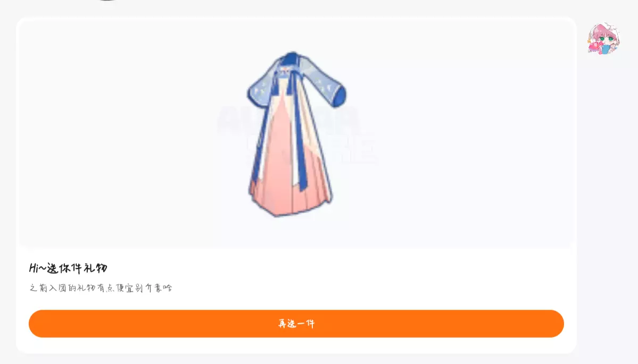The height and width of the screenshot is (364, 638).
Task: Click the blue collar of the dress
Action: click(x=292, y=60)
